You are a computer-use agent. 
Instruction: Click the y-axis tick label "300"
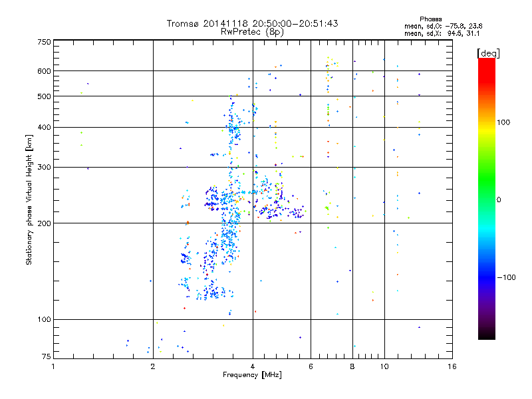[44, 168]
